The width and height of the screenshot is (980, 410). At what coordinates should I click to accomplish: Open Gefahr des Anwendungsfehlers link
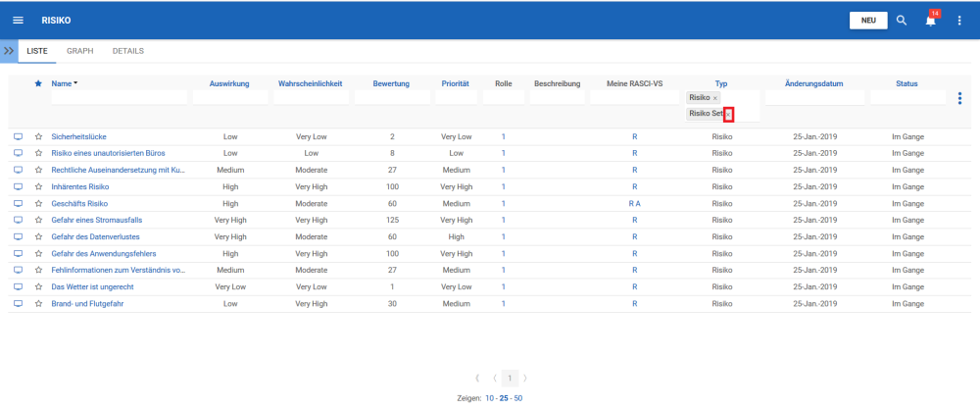tap(104, 253)
